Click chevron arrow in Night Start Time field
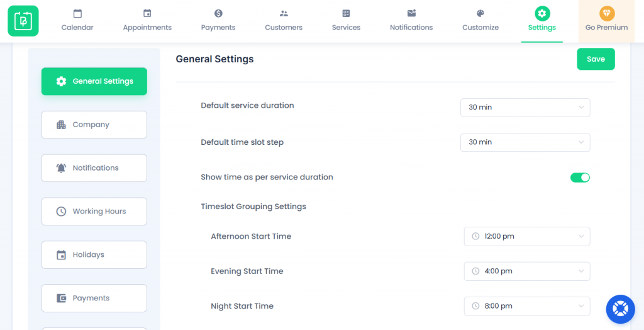The height and width of the screenshot is (330, 644). tap(580, 306)
